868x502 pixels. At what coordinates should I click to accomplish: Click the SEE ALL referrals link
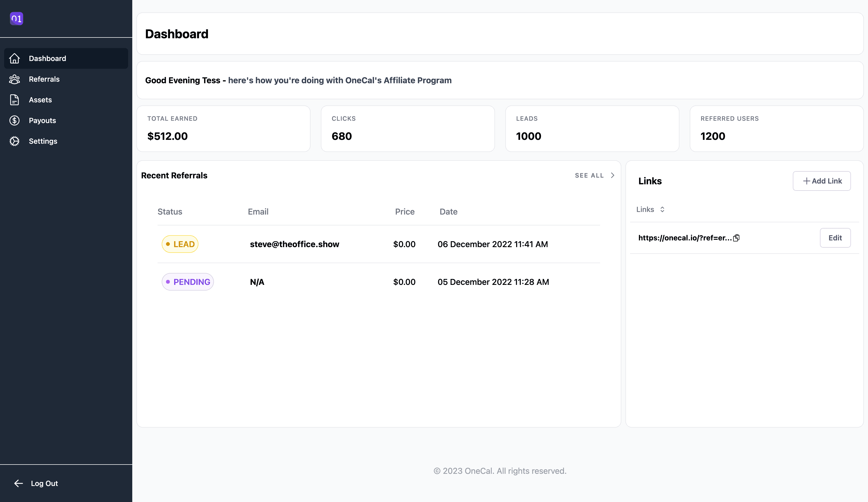click(x=589, y=176)
